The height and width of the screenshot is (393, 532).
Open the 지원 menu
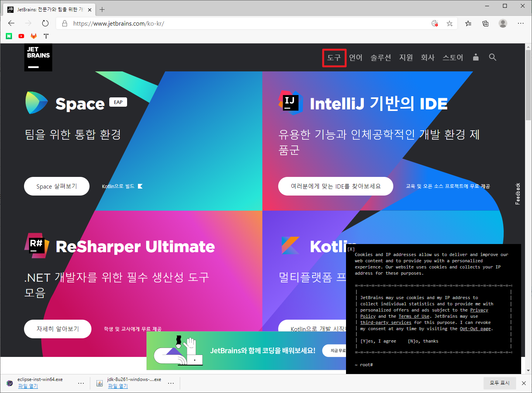[406, 58]
